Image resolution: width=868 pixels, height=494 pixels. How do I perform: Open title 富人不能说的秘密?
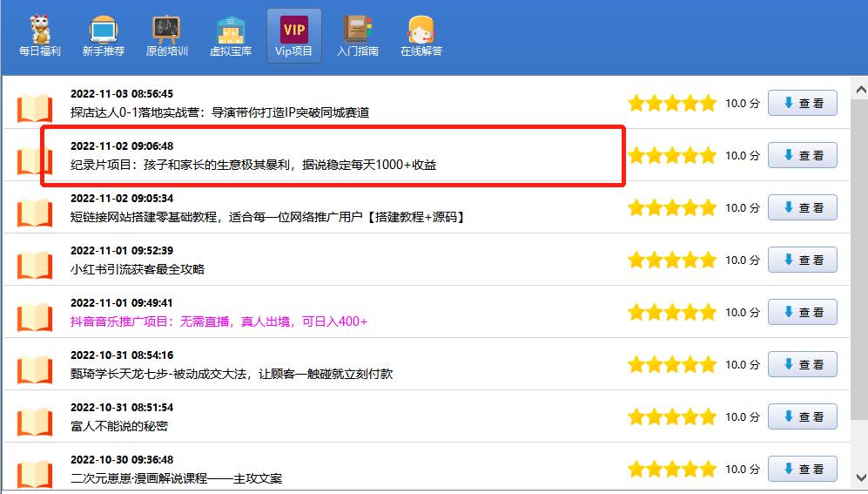(119, 426)
